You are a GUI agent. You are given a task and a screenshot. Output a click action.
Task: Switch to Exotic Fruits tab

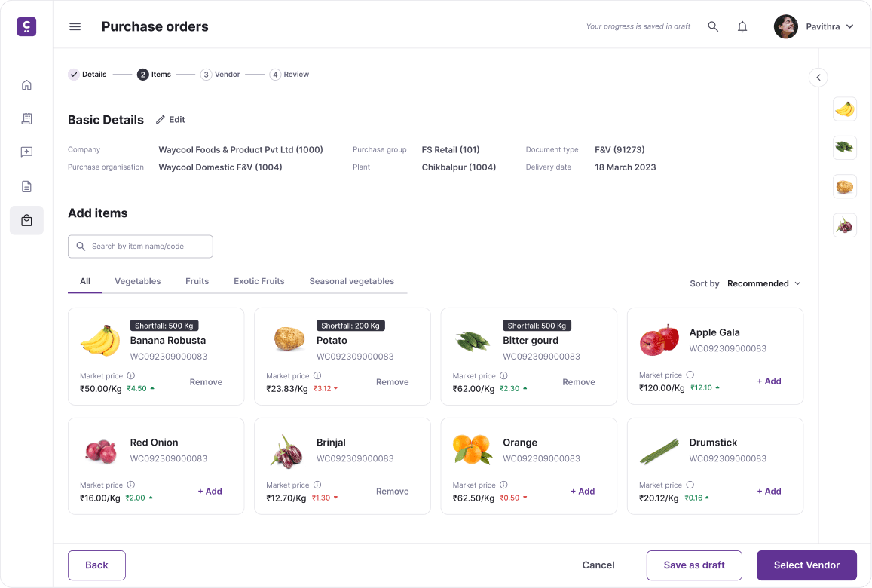(x=259, y=281)
